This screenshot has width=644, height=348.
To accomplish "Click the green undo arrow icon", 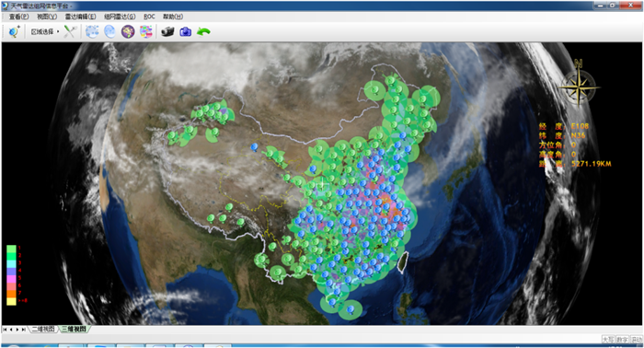I will click(203, 31).
